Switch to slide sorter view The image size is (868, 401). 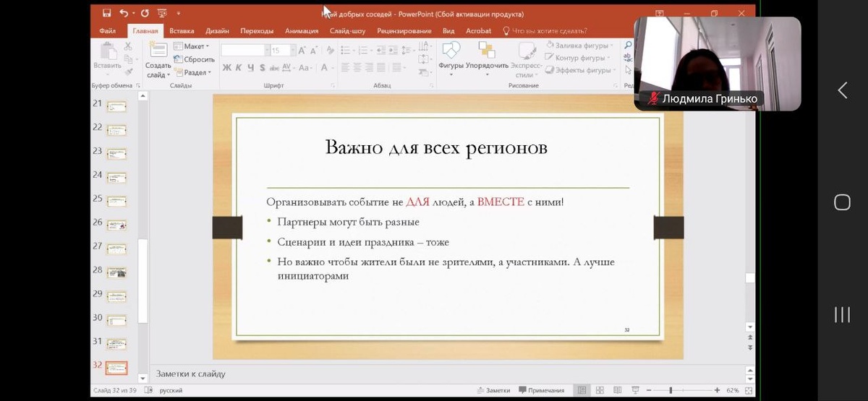(598, 390)
